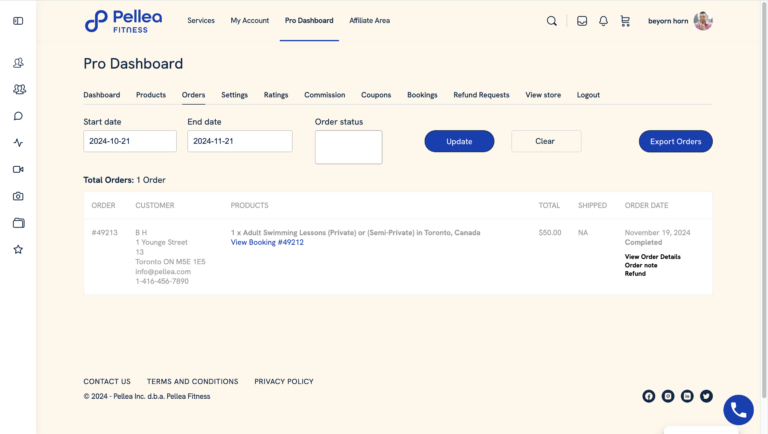The image size is (768, 434).
Task: Click the ORDER DATE column header
Action: pos(646,205)
